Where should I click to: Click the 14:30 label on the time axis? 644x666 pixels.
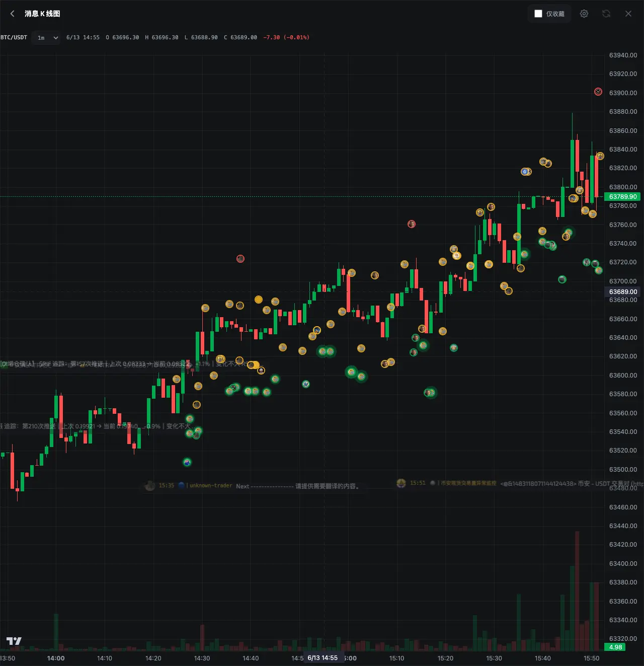tap(202, 658)
